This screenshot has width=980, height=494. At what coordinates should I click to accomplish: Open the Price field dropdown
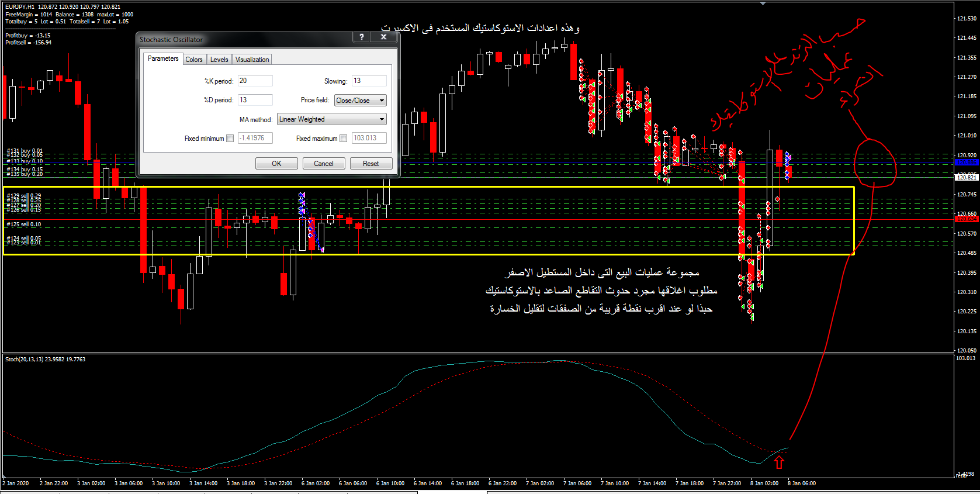tap(360, 101)
